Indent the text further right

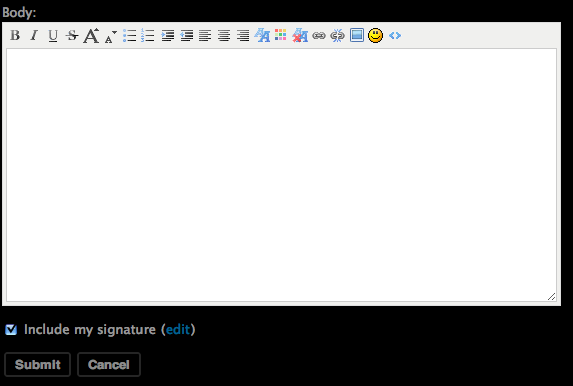(167, 35)
